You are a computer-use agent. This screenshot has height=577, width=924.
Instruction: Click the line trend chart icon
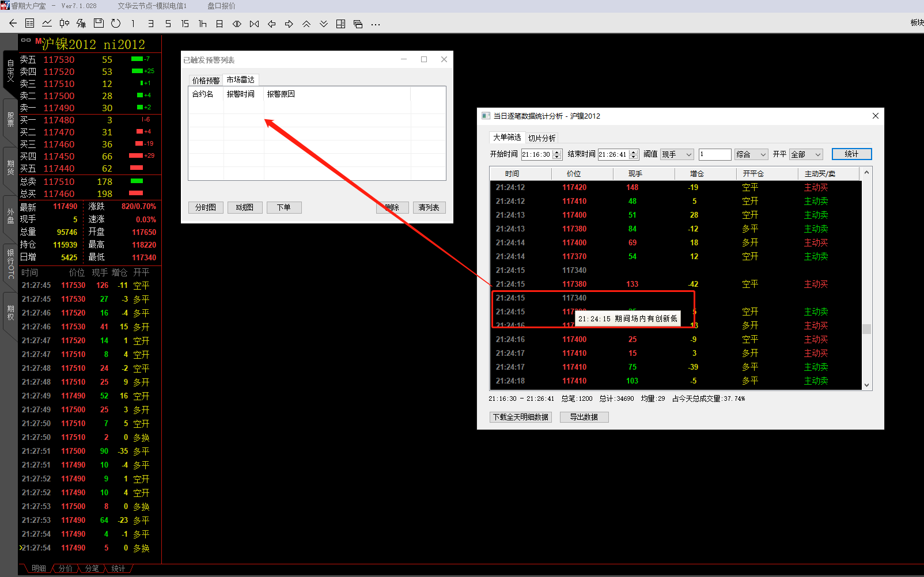(47, 24)
